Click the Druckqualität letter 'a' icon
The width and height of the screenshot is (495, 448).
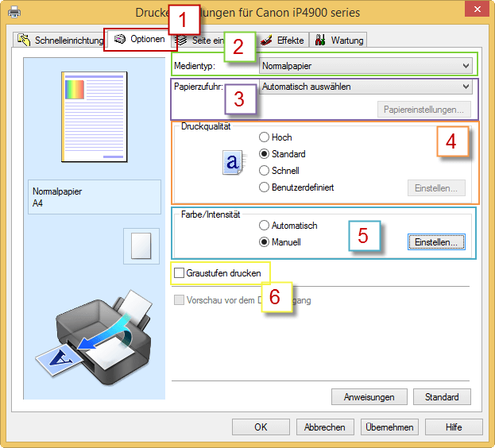pos(233,163)
